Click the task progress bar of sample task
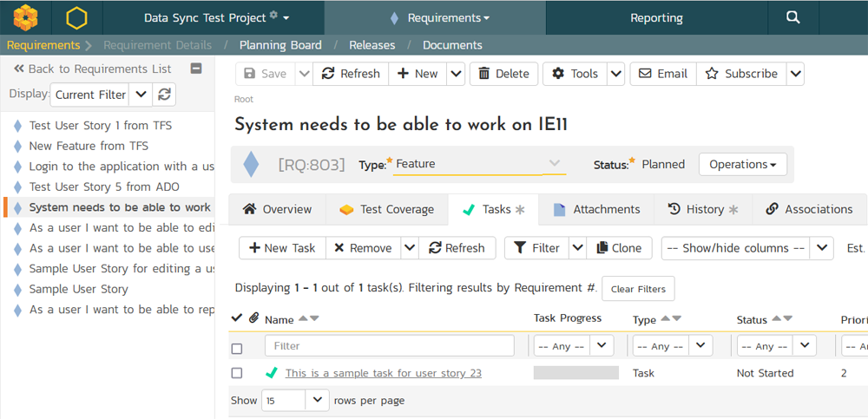The width and height of the screenshot is (868, 419). [x=575, y=373]
